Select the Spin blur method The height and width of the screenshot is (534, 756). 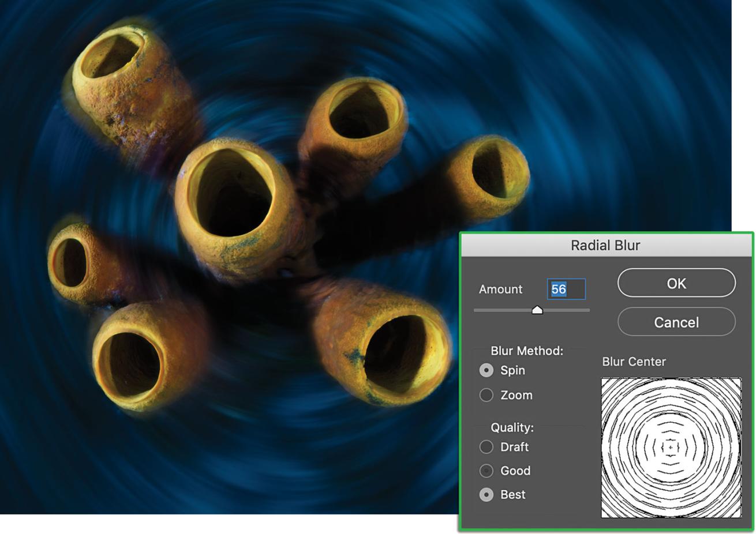click(486, 370)
